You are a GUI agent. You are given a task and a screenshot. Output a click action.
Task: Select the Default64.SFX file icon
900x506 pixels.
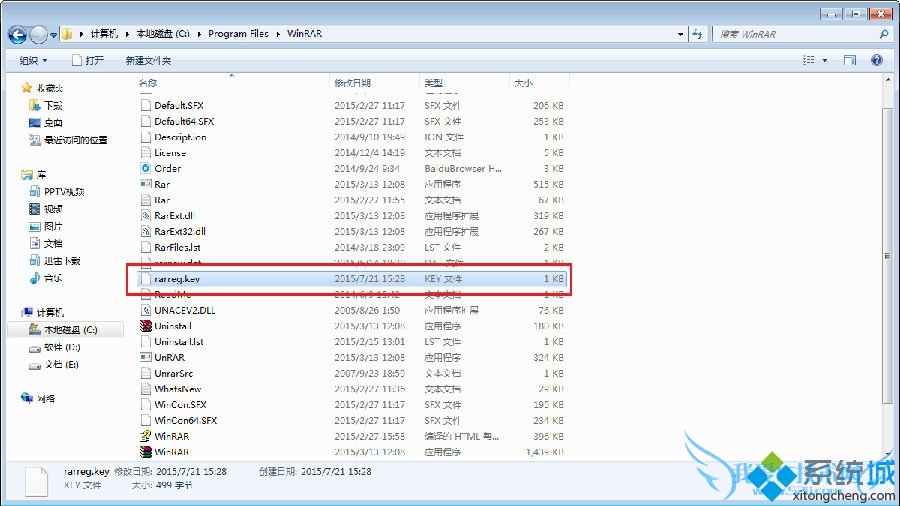[x=146, y=121]
